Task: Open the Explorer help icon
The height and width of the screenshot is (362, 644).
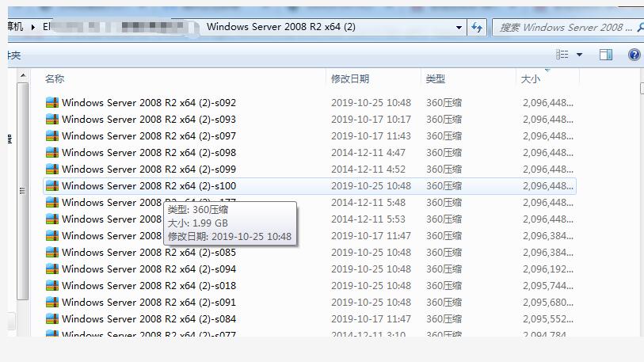Action: (634, 55)
